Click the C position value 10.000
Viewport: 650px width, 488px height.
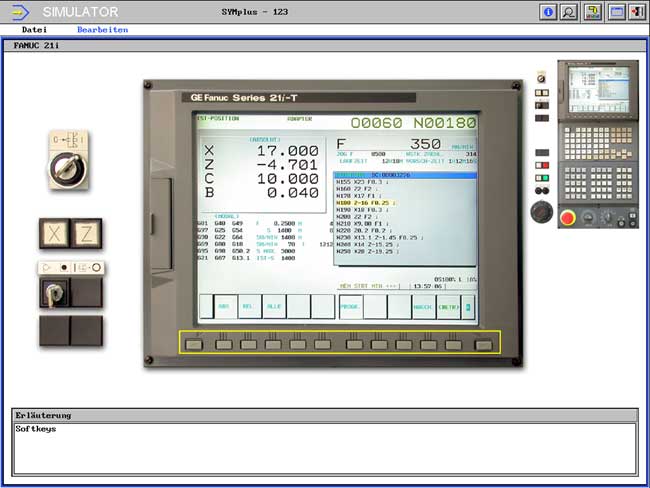(x=287, y=179)
